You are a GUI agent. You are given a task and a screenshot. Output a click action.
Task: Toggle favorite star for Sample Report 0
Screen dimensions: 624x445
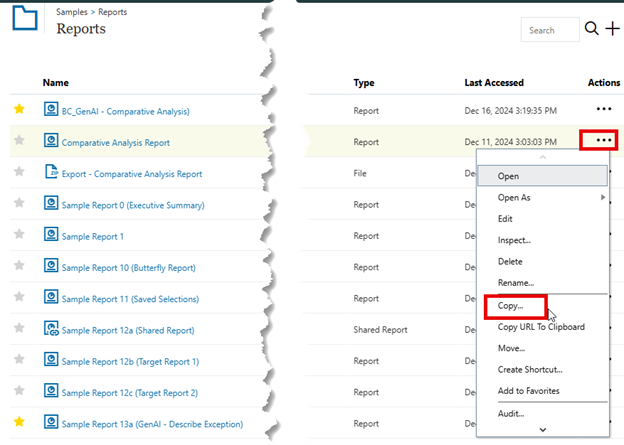pos(19,204)
